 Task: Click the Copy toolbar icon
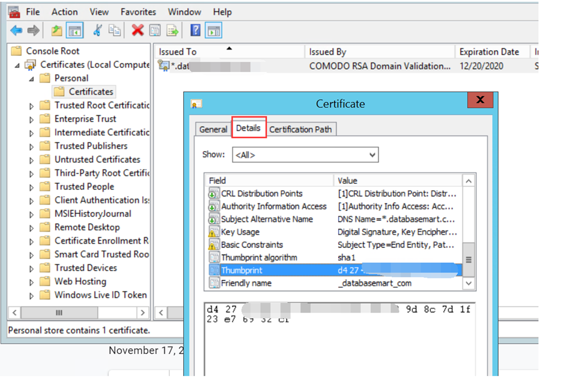[x=115, y=31]
